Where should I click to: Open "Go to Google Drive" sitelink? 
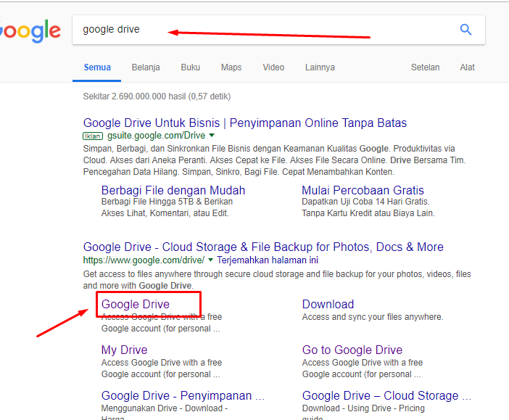tap(352, 350)
